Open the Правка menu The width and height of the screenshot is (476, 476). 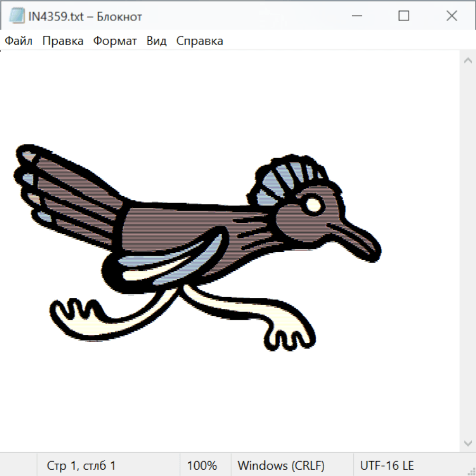tap(62, 41)
